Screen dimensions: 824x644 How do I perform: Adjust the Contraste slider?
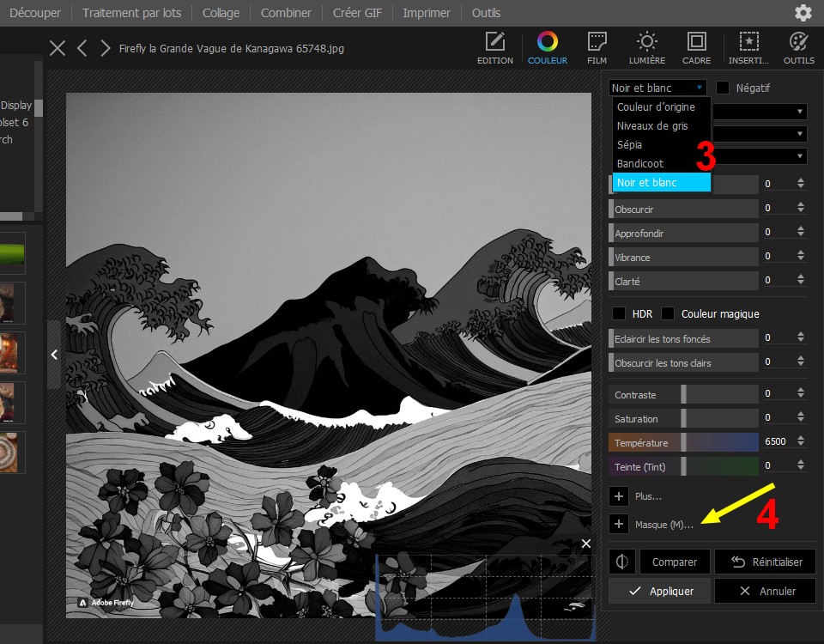683,394
